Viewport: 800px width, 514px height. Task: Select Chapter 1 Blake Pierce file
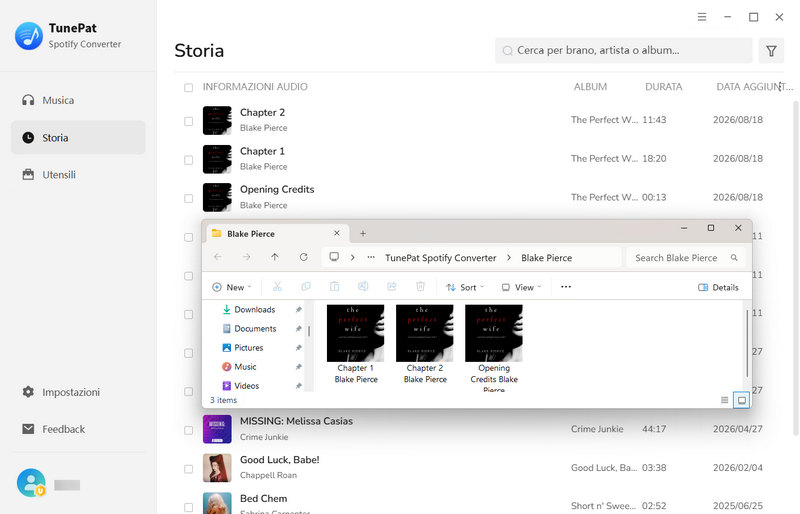[356, 345]
